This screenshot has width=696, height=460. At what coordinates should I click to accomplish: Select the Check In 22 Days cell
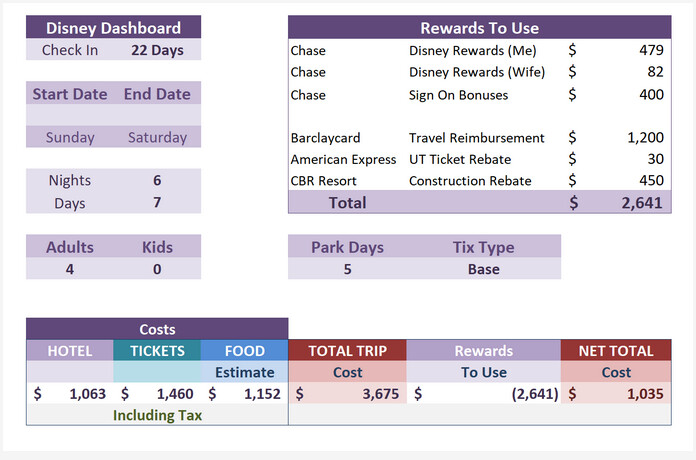[x=157, y=50]
